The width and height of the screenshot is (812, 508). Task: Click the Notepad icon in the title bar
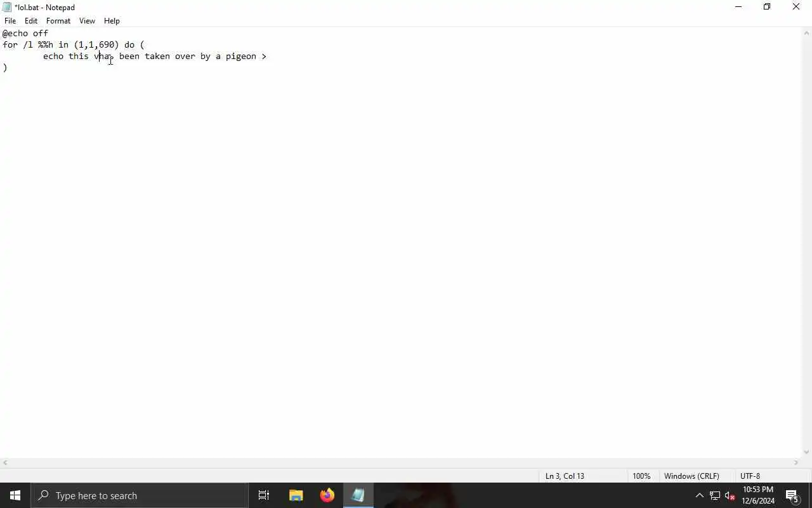[7, 7]
